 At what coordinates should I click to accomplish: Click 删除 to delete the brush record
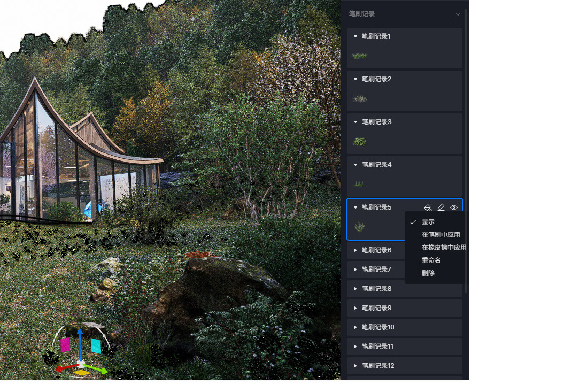pos(428,273)
